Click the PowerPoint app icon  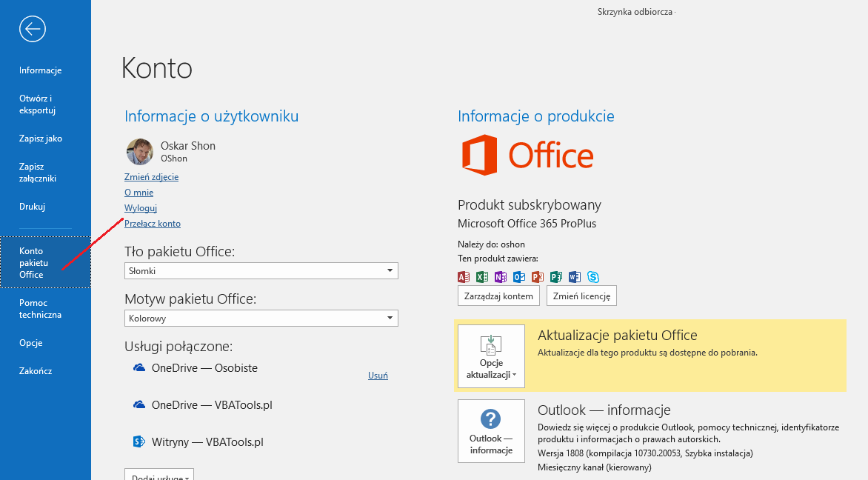point(538,277)
